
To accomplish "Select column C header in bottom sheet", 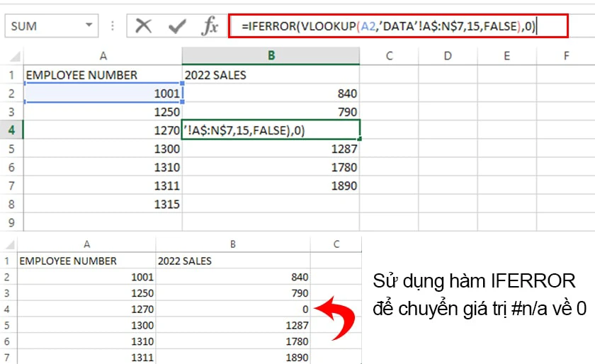I will (336, 244).
